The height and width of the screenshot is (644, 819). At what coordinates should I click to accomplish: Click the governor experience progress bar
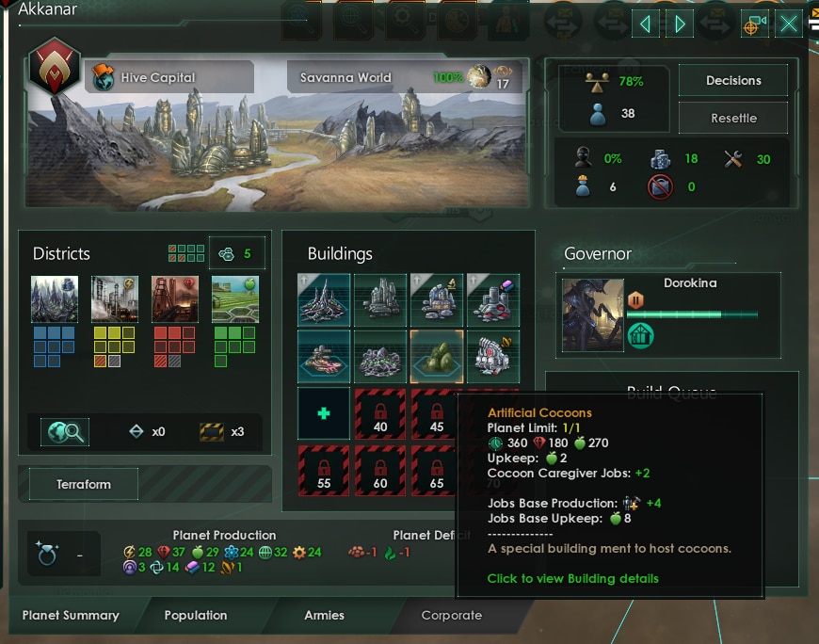point(692,314)
